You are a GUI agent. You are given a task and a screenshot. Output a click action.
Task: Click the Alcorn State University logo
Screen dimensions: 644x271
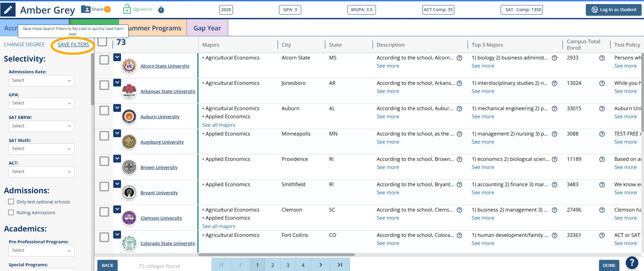(x=129, y=66)
